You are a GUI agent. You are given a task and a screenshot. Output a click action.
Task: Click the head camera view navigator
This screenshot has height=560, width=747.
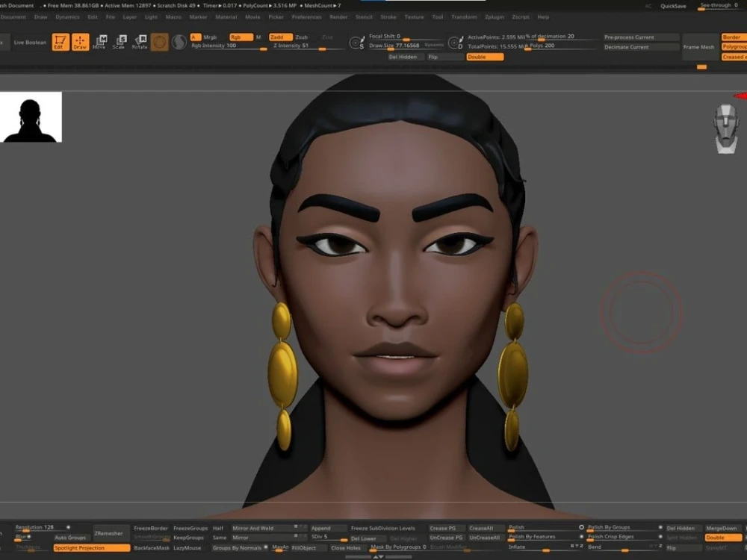coord(726,129)
